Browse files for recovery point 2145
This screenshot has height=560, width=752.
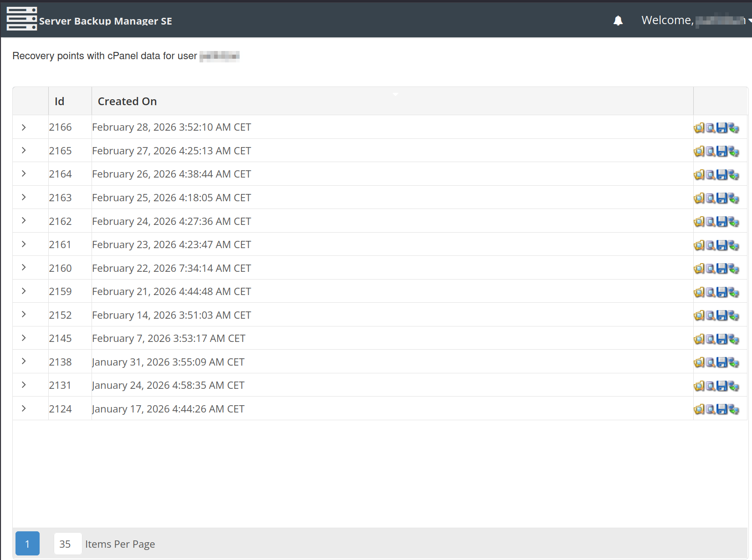699,339
